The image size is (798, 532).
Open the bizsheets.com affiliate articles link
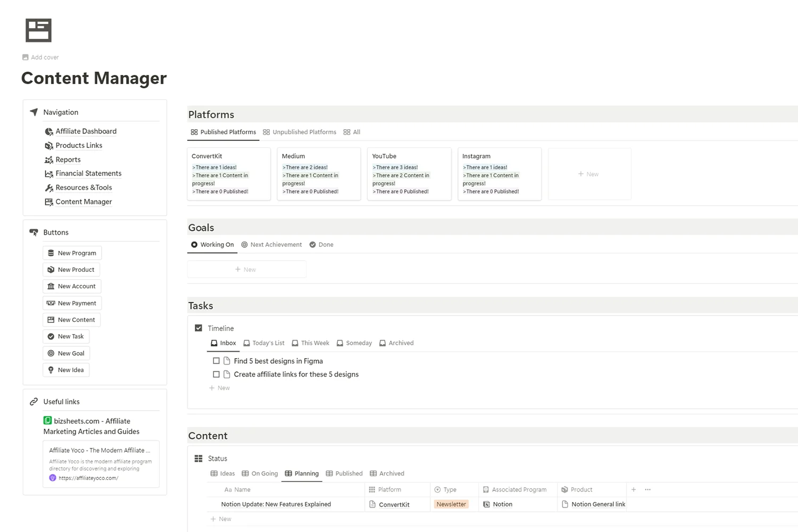92,426
